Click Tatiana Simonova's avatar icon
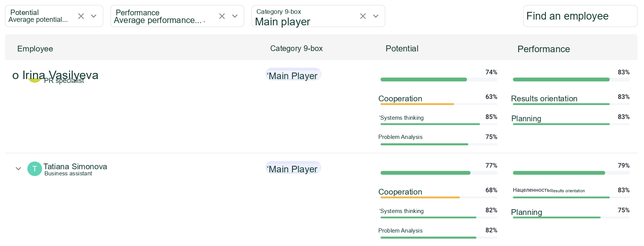This screenshot has height=246, width=644. 34,169
